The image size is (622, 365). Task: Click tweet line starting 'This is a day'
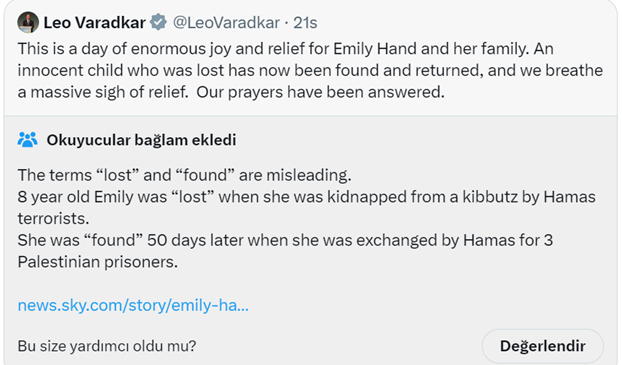tap(285, 49)
